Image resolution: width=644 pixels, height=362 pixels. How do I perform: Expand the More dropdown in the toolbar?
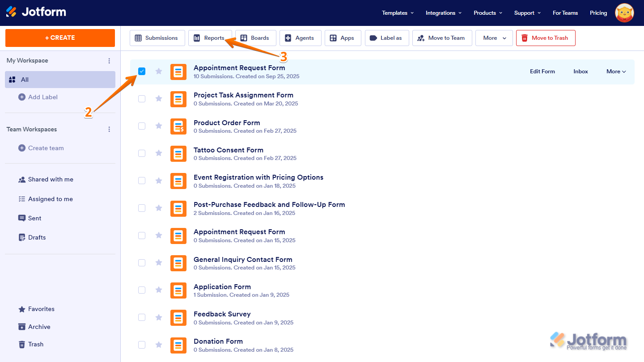[494, 38]
